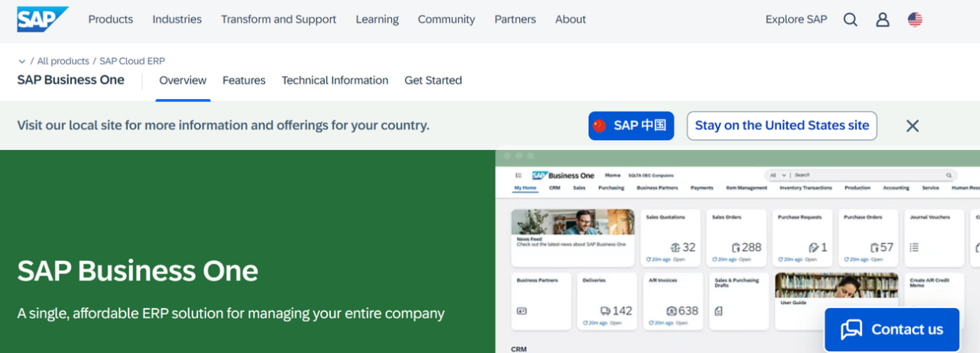Open the Contact us chat button

tap(892, 329)
